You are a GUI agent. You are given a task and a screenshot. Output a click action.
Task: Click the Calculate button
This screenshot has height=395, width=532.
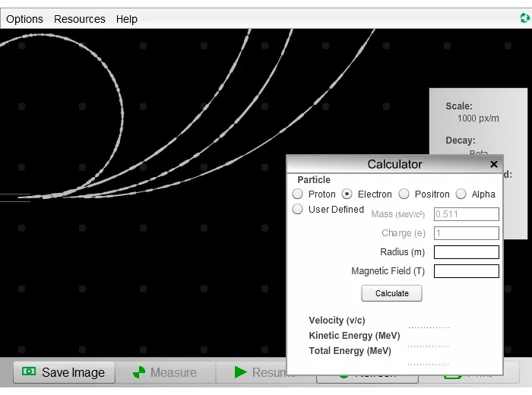[x=391, y=293]
